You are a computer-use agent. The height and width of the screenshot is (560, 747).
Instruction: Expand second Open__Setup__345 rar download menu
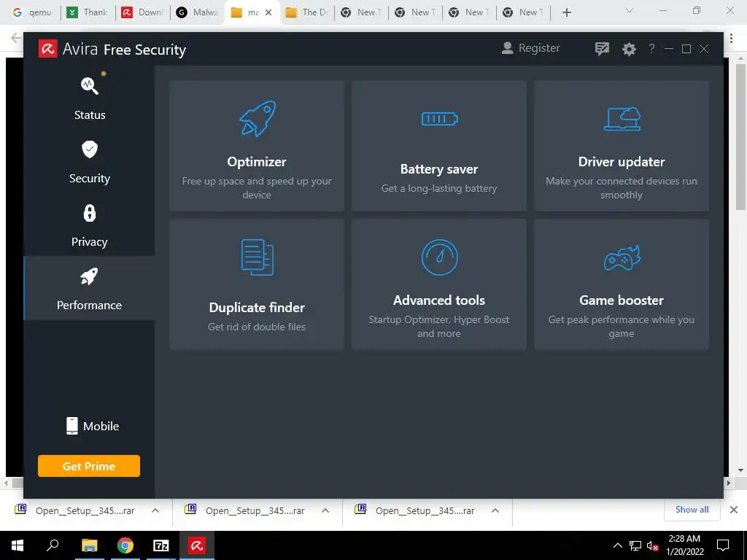[325, 510]
